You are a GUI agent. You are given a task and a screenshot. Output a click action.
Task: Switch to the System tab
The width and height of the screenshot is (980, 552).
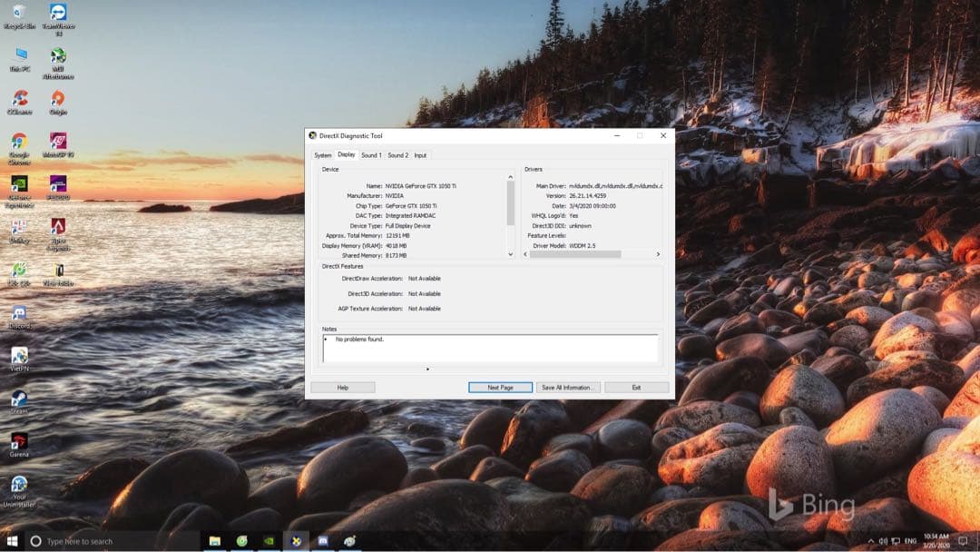tap(323, 155)
